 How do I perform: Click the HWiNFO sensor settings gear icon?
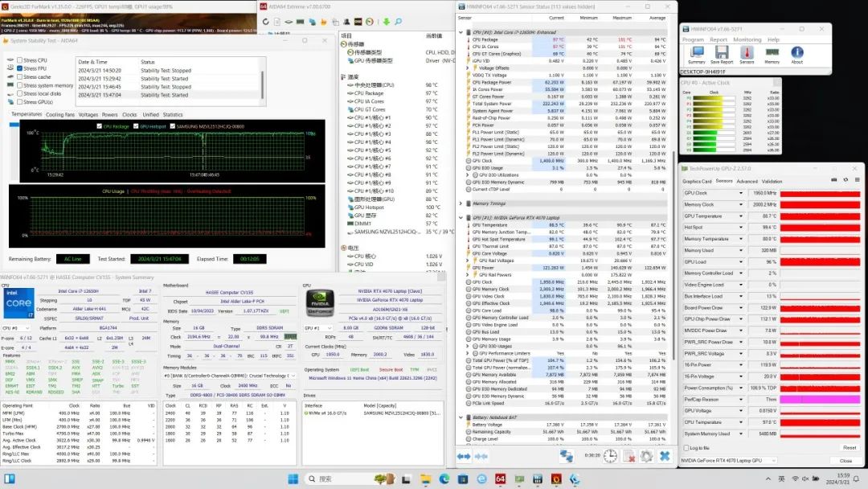point(645,456)
